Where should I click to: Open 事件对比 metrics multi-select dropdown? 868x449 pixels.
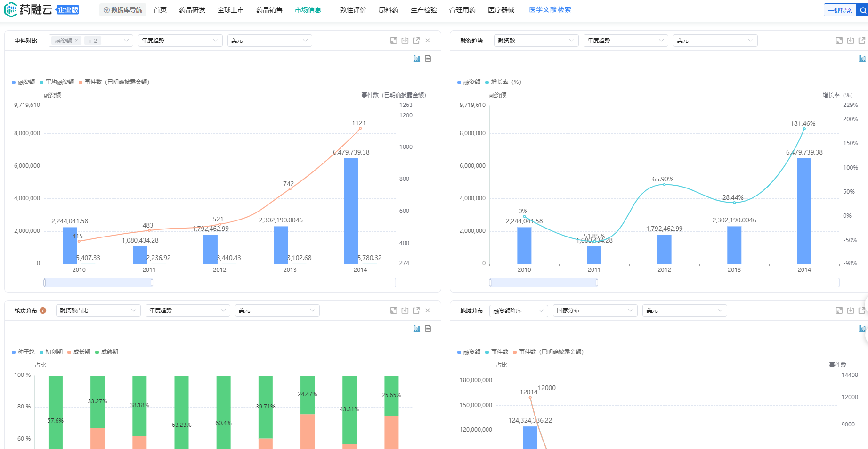(91, 41)
